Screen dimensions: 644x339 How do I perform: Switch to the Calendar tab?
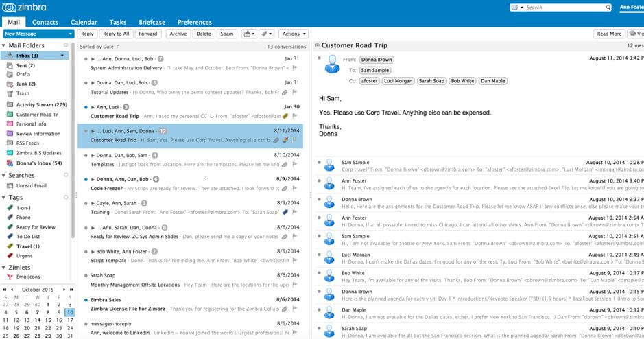click(x=84, y=22)
